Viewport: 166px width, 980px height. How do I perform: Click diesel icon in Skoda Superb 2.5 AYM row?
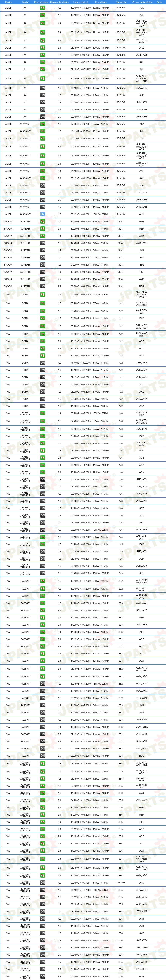[43, 279]
